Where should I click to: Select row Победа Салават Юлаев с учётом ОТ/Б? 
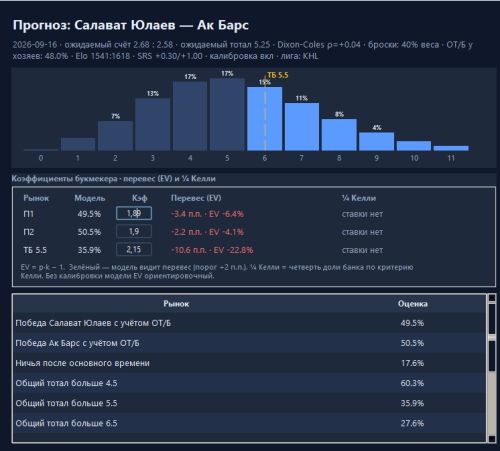(249, 323)
